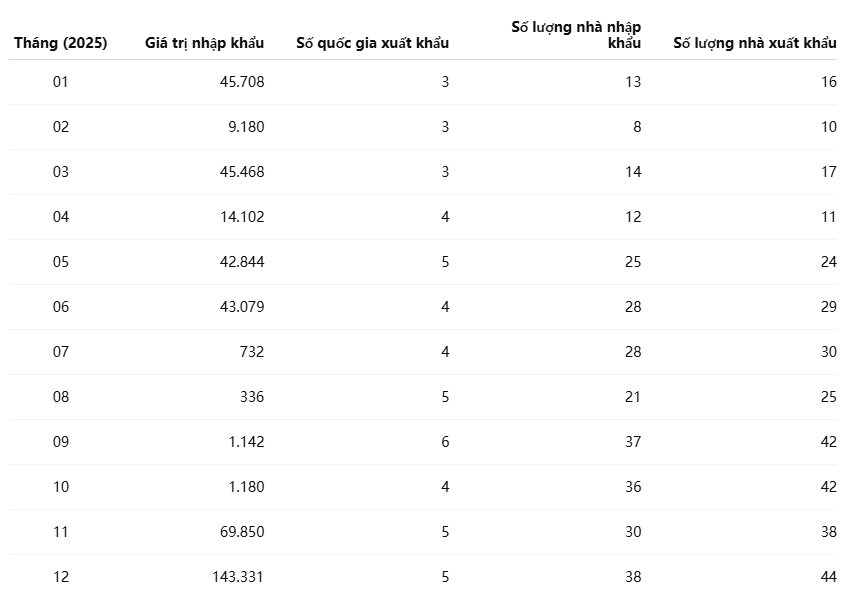
Task: Click the exporting countries value 6 cell
Action: 445,442
